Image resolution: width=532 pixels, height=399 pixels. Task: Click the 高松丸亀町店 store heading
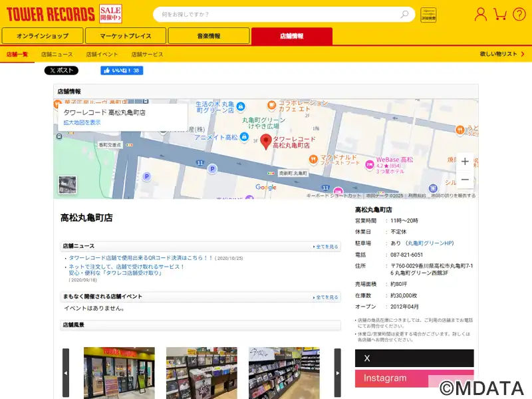click(x=86, y=218)
